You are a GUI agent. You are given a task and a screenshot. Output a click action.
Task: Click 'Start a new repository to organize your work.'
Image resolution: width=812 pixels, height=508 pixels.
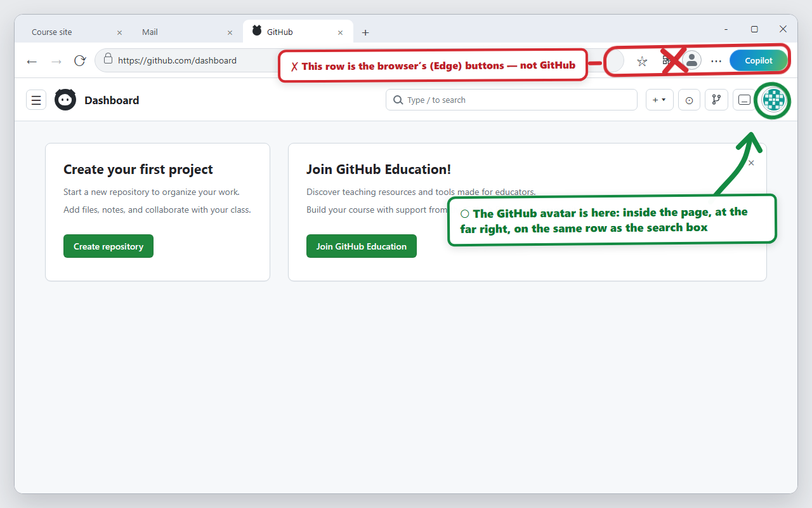pyautogui.click(x=152, y=192)
